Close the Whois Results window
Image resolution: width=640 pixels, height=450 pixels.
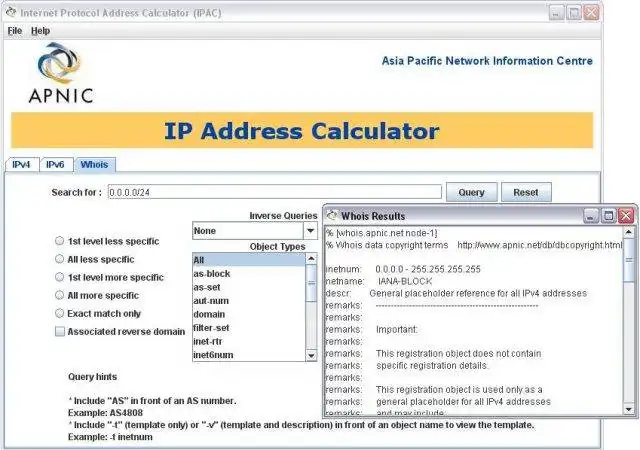point(626,216)
